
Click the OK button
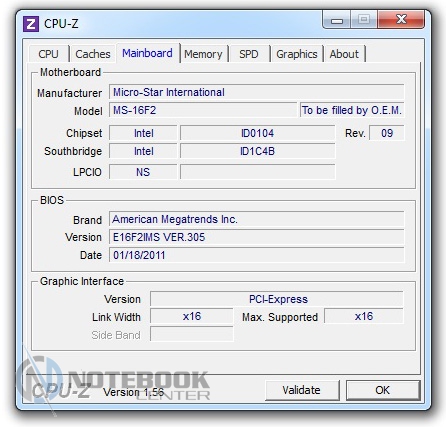(383, 390)
